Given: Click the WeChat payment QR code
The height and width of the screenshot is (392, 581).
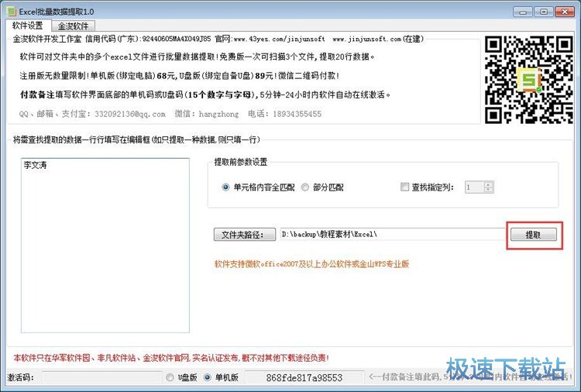Looking at the screenshot, I should click(529, 80).
